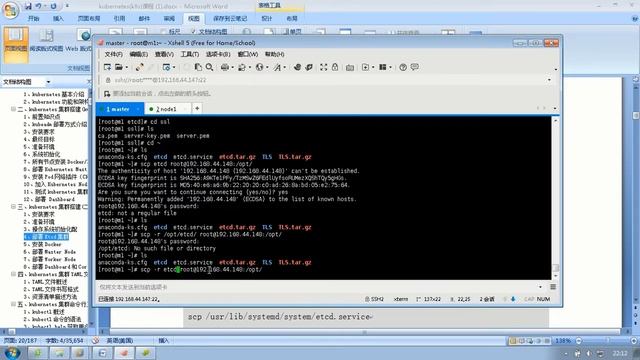The image size is (640, 360).
Task: Toggle the Ruler checkbox in Word ribbon
Action: tap(164, 31)
